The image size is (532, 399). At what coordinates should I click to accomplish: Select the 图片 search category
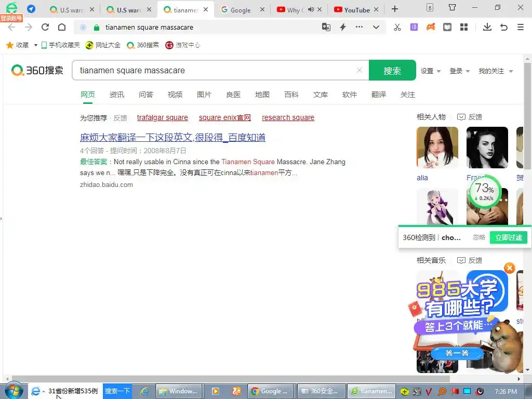coord(204,95)
